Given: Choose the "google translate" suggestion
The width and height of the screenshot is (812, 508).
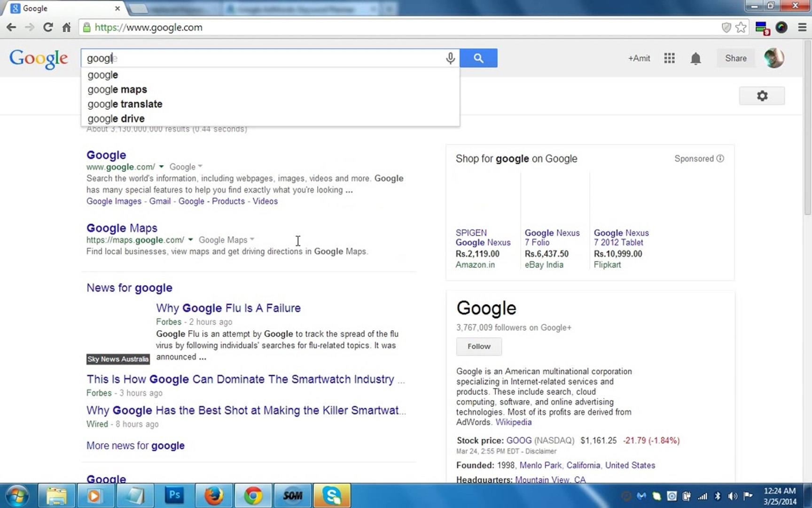Looking at the screenshot, I should tap(270, 104).
